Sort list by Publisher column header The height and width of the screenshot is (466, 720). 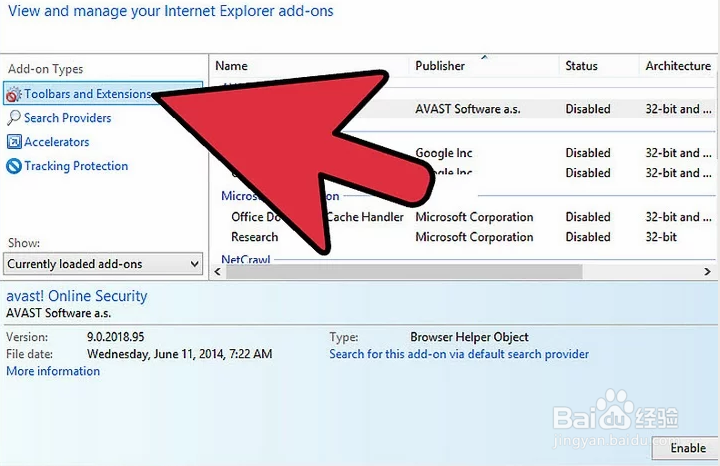[440, 66]
